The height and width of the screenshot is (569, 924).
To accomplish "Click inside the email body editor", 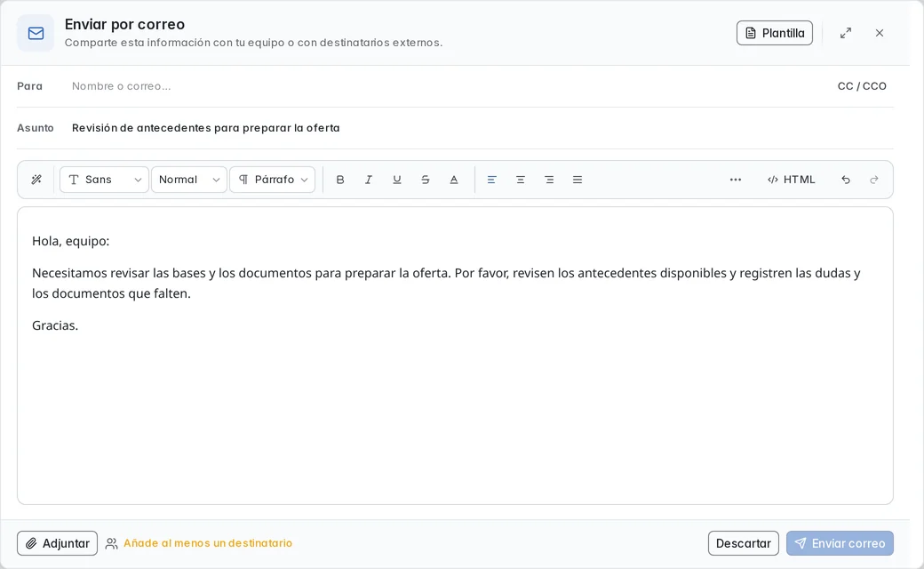I will pyautogui.click(x=455, y=356).
